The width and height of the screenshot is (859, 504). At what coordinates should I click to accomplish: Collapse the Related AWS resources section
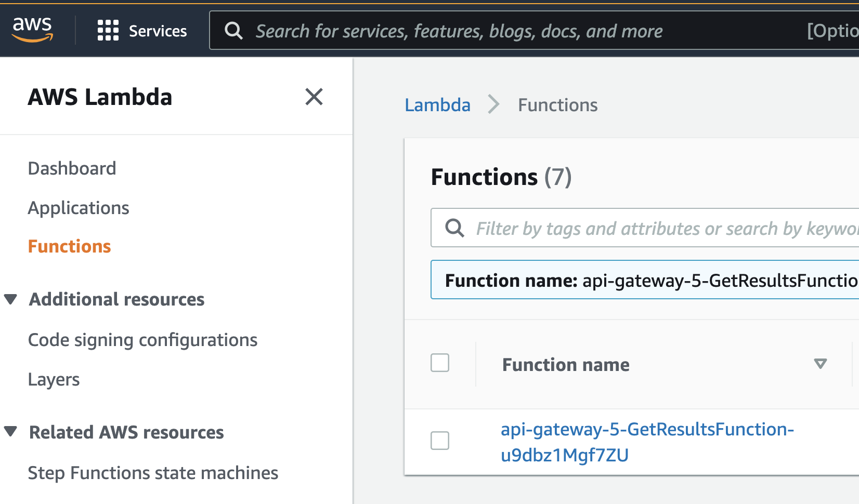point(10,432)
